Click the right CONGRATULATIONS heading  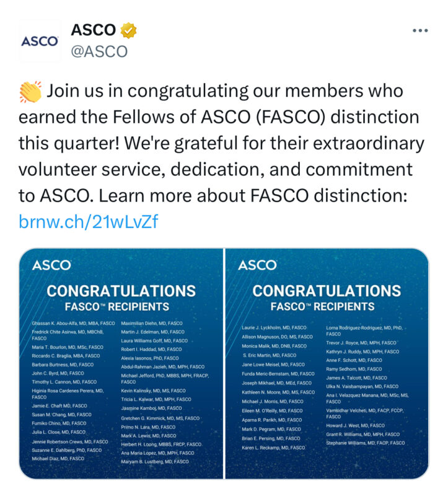pos(327,291)
